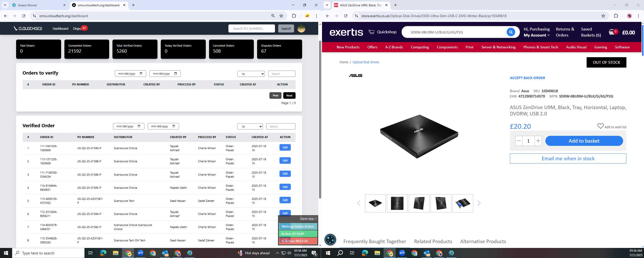Open calendar picker of Orders to verify end date
This screenshot has width=644, height=258.
click(176, 74)
